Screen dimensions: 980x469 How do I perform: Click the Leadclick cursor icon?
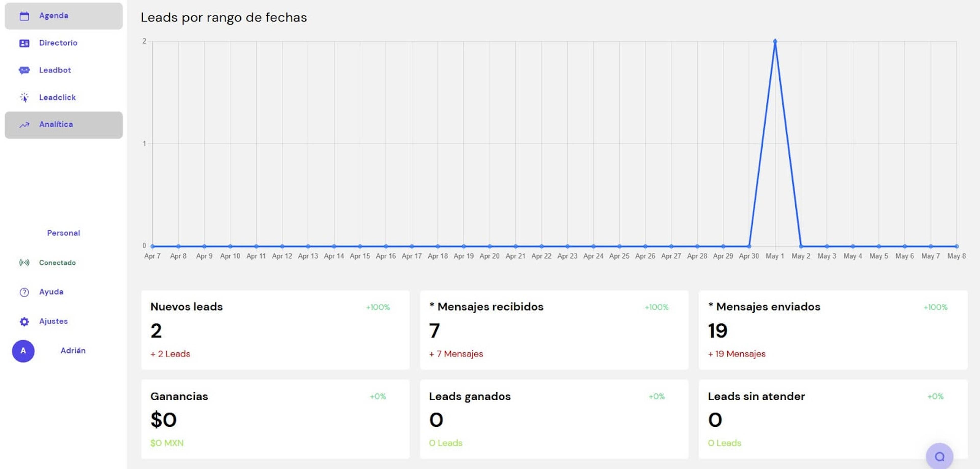(x=24, y=97)
